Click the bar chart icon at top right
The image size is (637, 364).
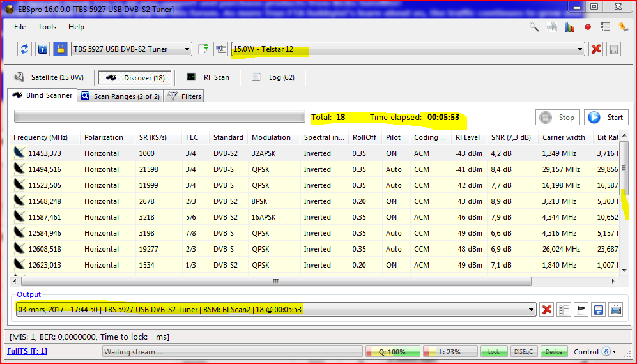tap(570, 27)
